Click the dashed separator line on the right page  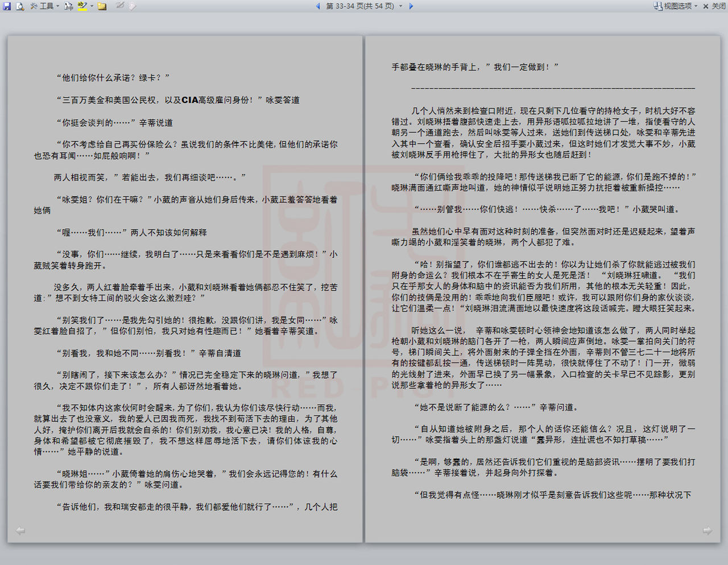[552, 88]
